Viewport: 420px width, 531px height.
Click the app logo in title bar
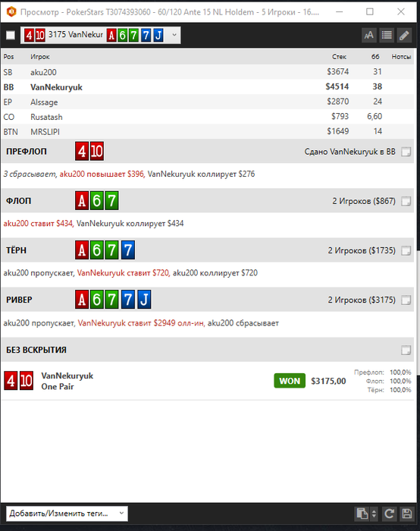click(11, 12)
